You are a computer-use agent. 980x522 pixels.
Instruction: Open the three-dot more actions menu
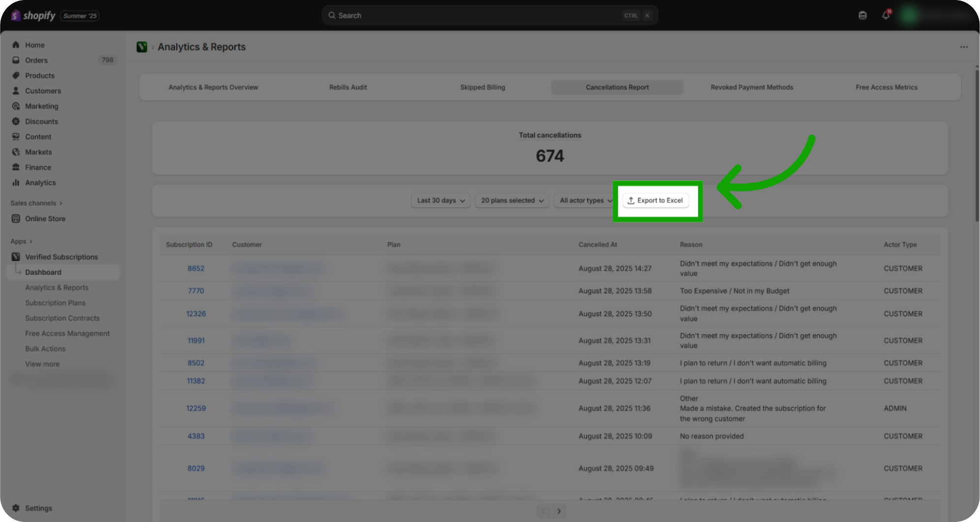963,47
